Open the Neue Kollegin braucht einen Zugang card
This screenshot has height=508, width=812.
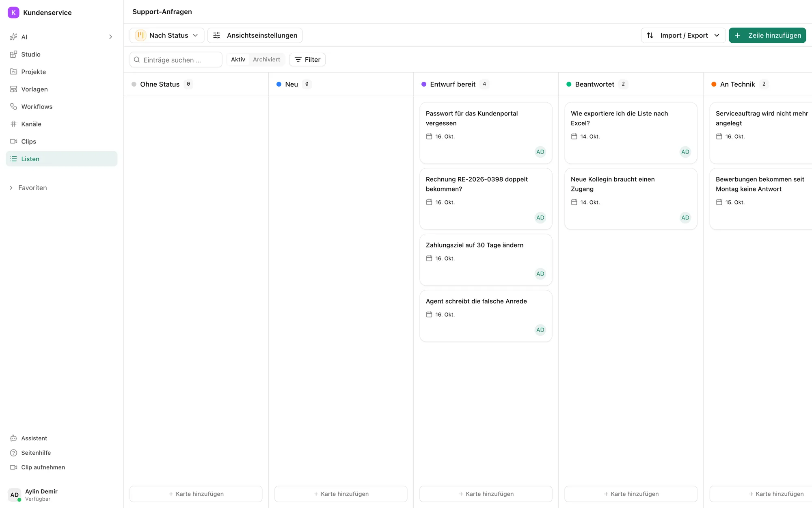(x=631, y=199)
